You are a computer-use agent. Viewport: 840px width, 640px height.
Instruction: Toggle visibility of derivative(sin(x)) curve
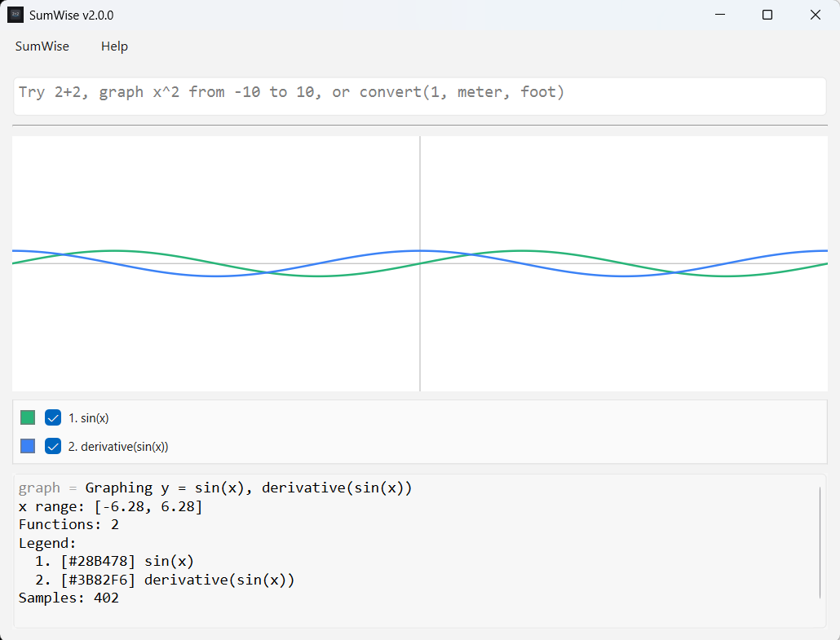coord(53,446)
